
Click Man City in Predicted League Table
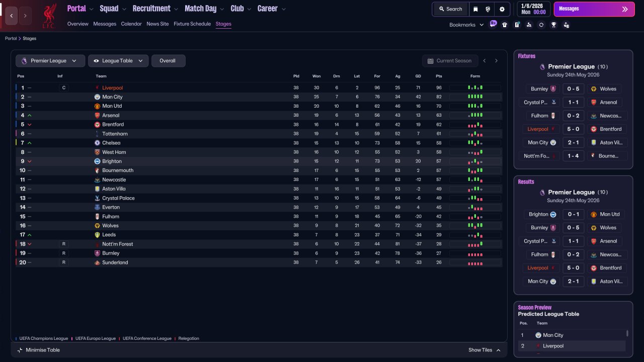point(553,335)
